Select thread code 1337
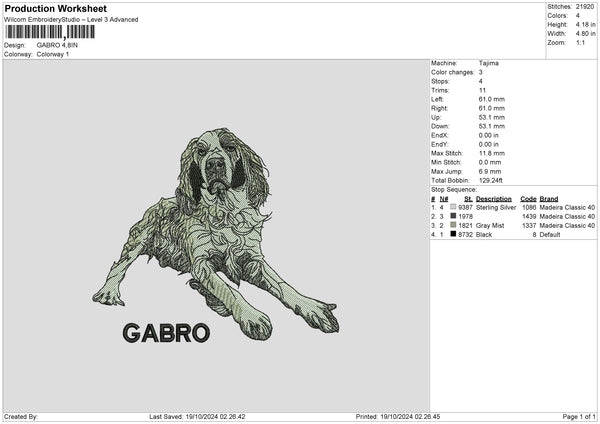The width and height of the screenshot is (600, 424). pyautogui.click(x=529, y=225)
